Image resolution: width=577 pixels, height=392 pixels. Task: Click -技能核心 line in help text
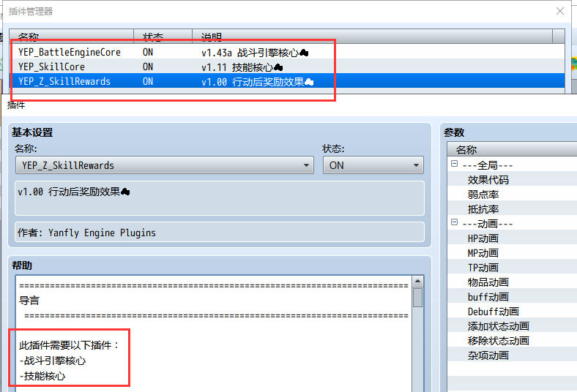[42, 376]
